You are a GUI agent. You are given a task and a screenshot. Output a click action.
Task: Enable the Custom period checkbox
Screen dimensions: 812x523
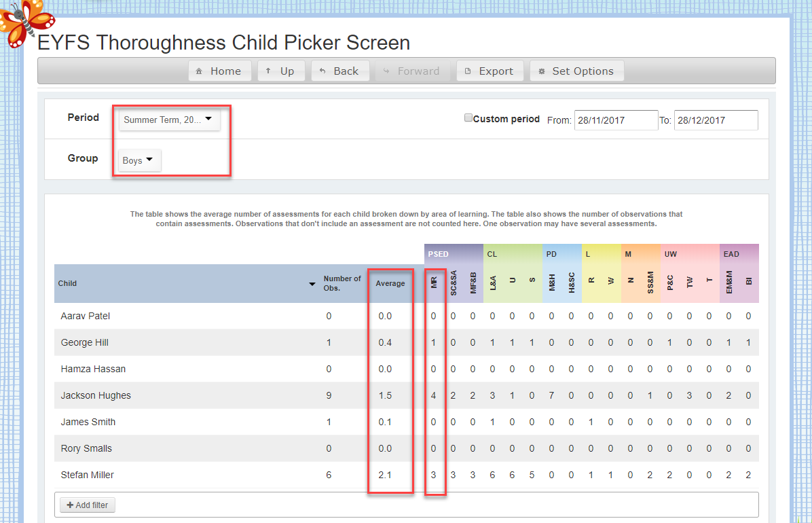pos(468,118)
